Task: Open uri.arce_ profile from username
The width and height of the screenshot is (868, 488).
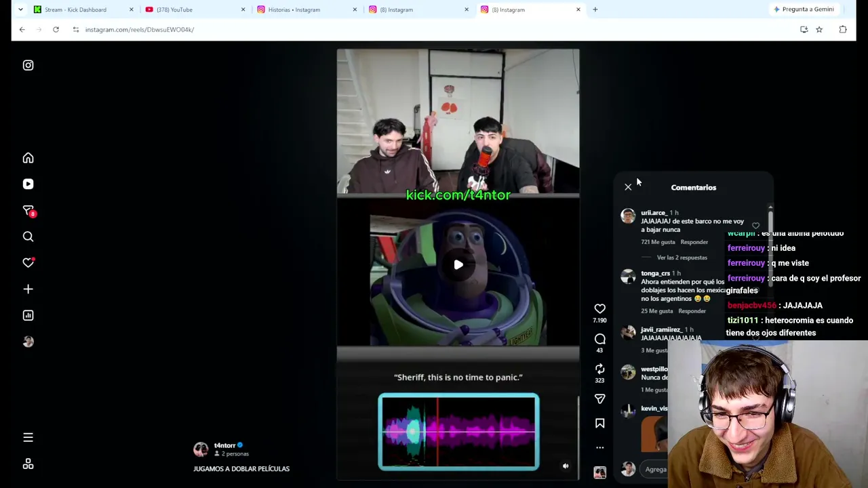Action: [x=654, y=213]
